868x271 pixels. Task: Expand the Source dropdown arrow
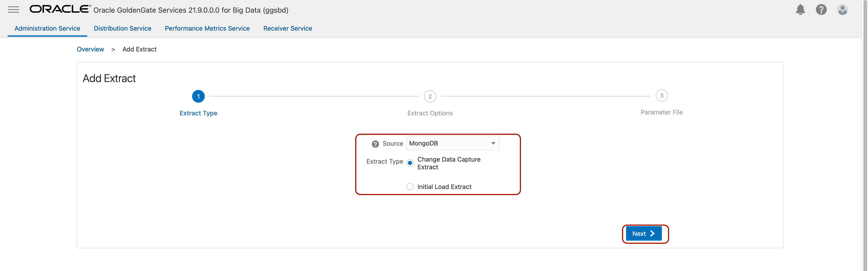pos(493,144)
